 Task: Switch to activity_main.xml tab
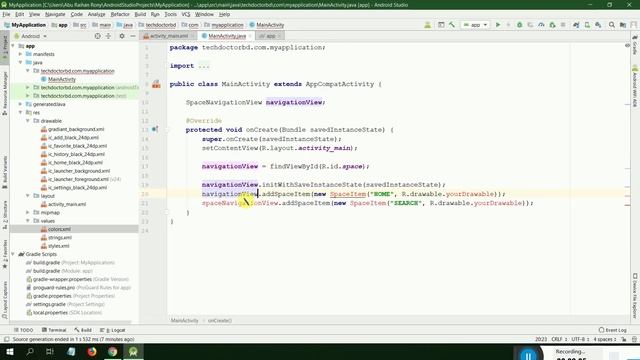pos(168,36)
